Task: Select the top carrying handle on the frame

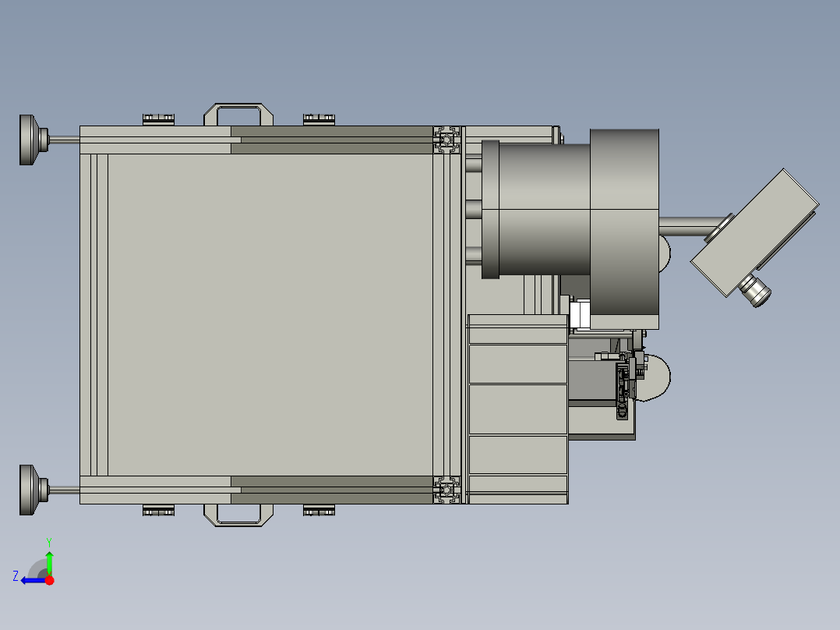Action: pos(238,114)
